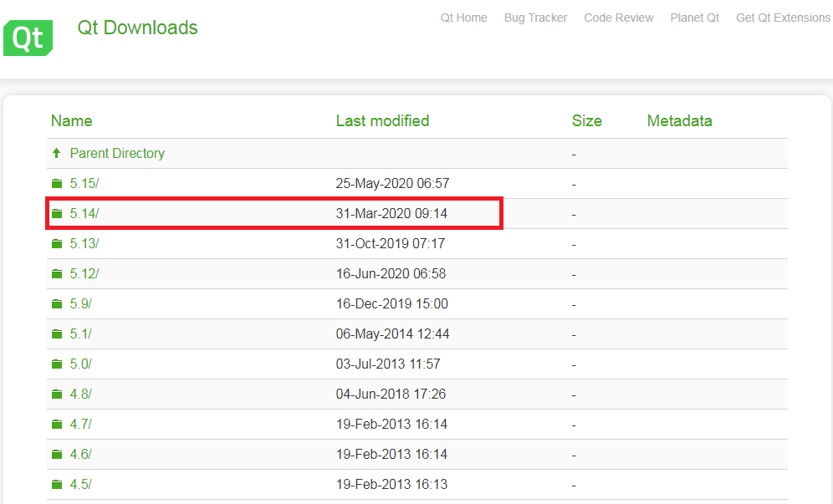Image resolution: width=833 pixels, height=504 pixels.
Task: Open the Bug Tracker navigation link
Action: tap(535, 18)
